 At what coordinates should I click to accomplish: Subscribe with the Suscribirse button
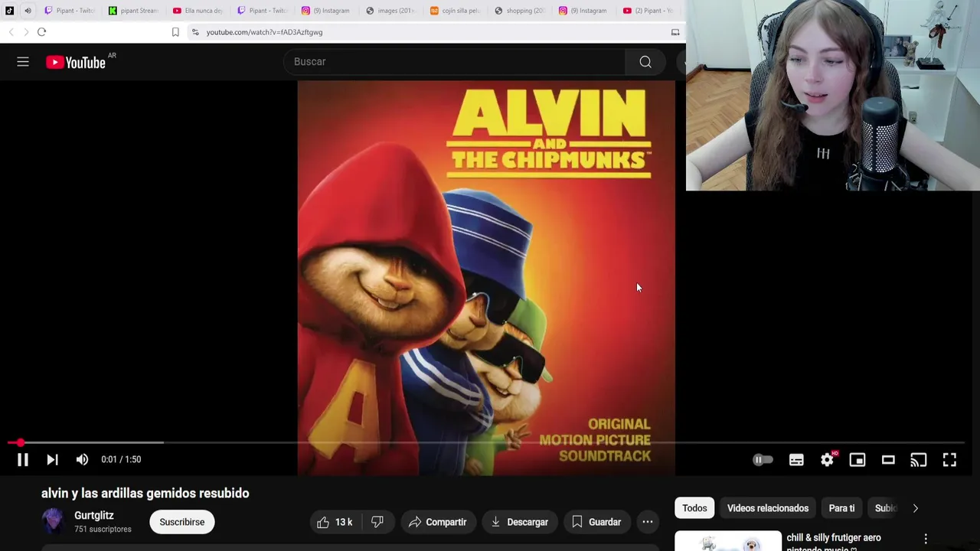pos(182,522)
